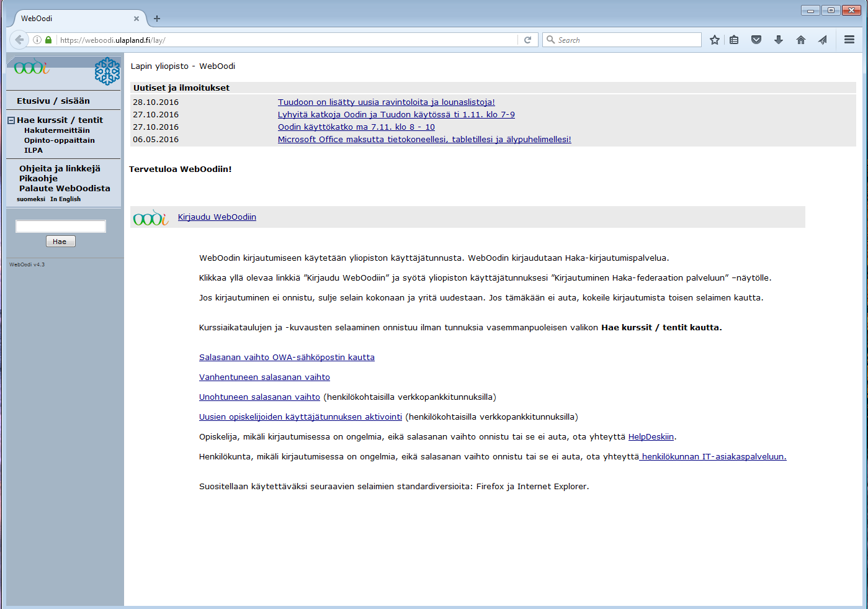
Task: Switch language to suomeksi
Action: [x=31, y=199]
